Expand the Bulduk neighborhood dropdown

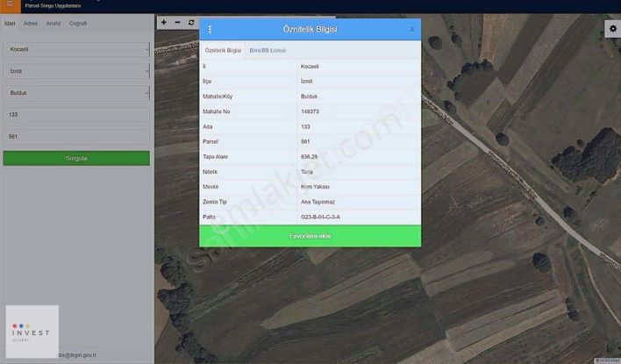click(x=76, y=93)
